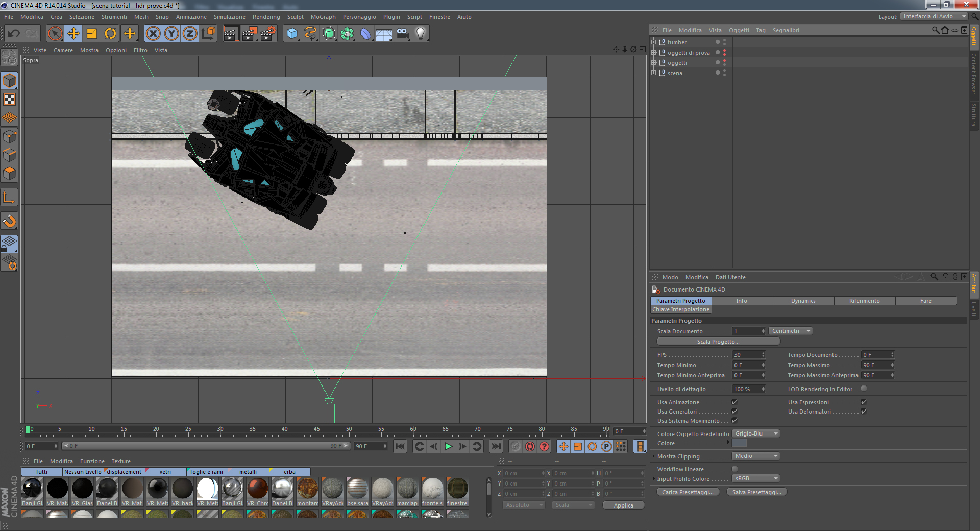Enable LOD Rendering in Editor
Image resolution: width=980 pixels, height=531 pixels.
click(x=864, y=389)
